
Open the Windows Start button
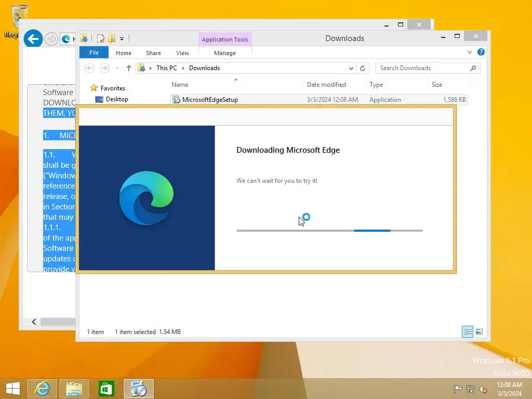13,389
